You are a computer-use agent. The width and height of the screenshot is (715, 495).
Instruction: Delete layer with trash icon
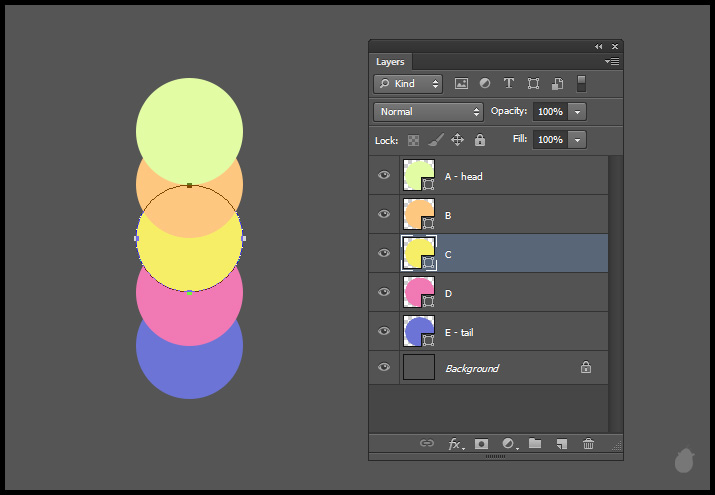(x=589, y=443)
